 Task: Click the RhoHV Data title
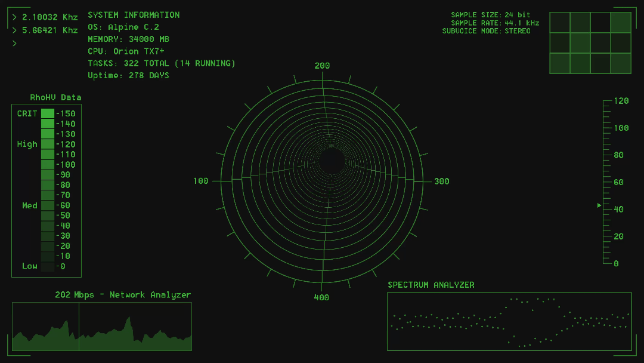[55, 98]
